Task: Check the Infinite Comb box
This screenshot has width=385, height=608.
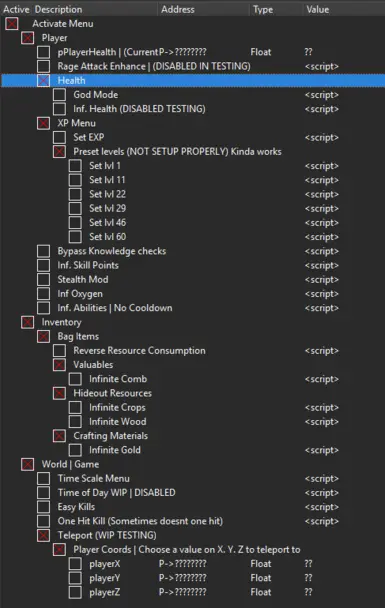Action: pos(75,379)
